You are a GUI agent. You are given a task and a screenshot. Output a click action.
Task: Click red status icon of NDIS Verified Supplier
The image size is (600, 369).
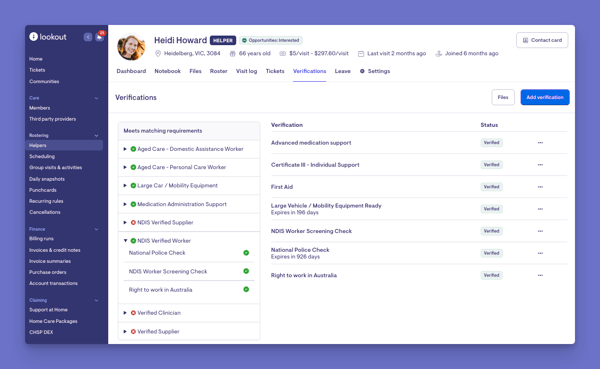[x=133, y=222]
